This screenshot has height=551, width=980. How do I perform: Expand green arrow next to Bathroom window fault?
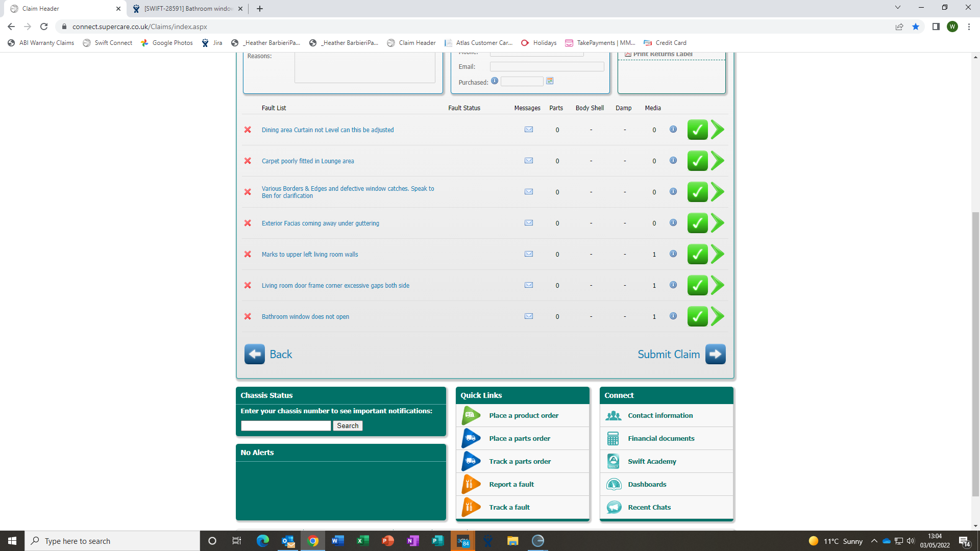coord(718,316)
